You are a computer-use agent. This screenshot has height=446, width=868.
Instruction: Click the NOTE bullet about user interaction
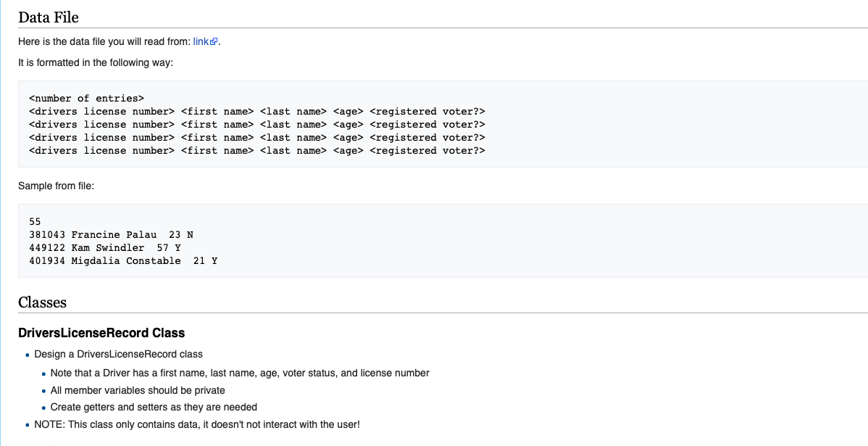click(x=196, y=424)
